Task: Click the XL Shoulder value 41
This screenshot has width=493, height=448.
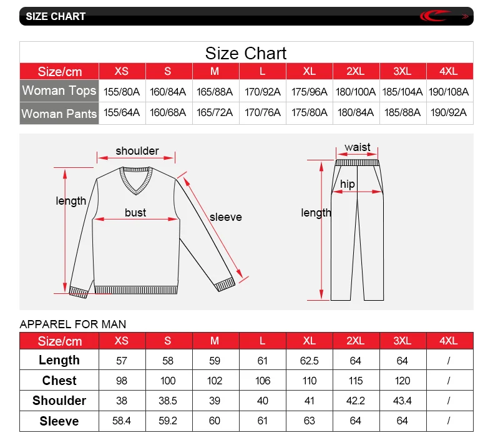Action: tap(310, 401)
